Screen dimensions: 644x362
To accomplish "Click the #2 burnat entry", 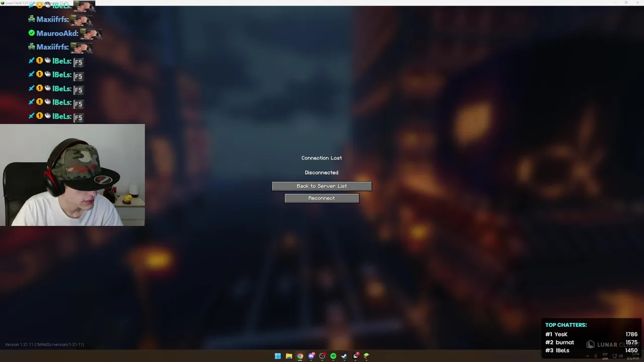I will (x=559, y=342).
